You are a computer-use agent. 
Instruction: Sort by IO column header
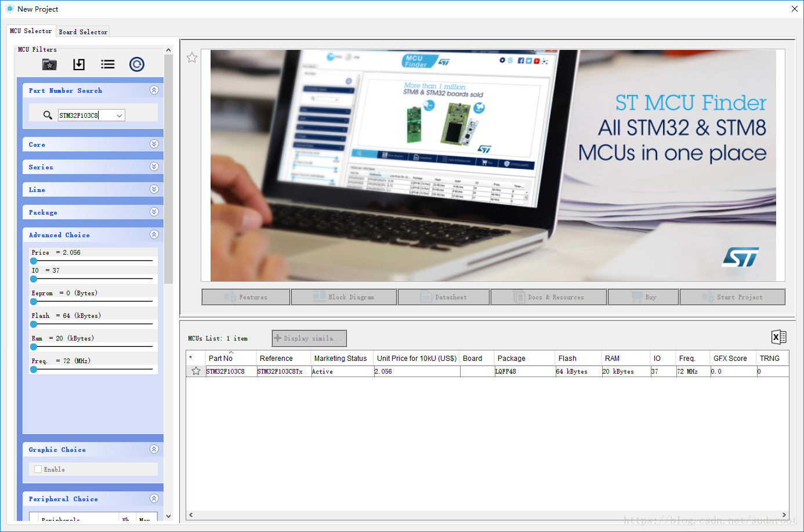pos(663,359)
